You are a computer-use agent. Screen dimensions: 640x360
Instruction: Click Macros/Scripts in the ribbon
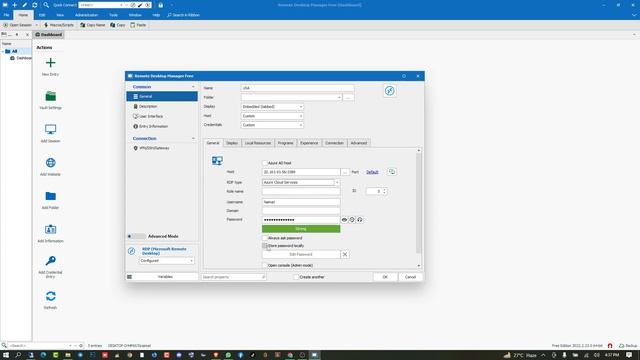pyautogui.click(x=59, y=25)
